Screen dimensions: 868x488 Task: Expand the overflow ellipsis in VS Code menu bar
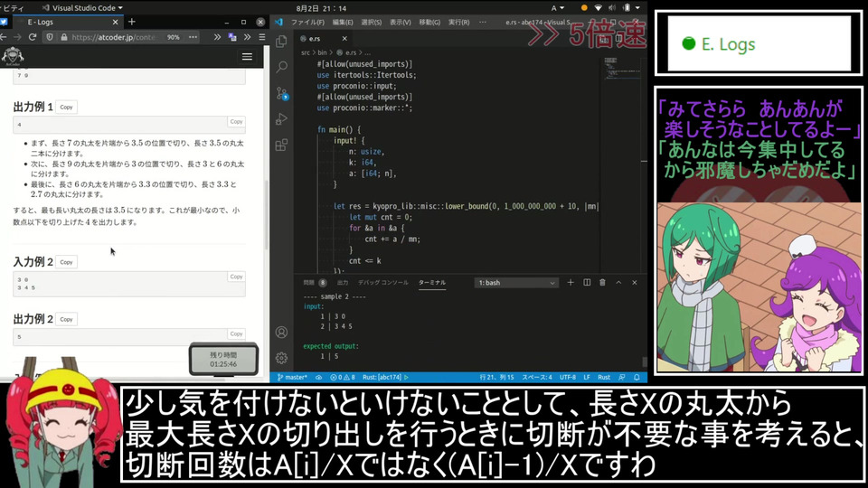pos(483,22)
